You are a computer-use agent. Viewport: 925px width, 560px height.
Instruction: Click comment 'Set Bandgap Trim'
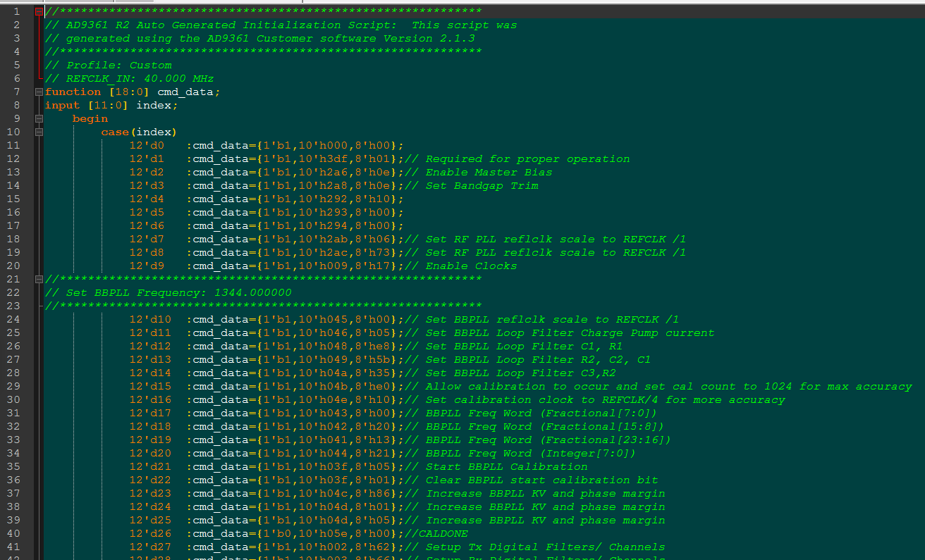(x=482, y=186)
